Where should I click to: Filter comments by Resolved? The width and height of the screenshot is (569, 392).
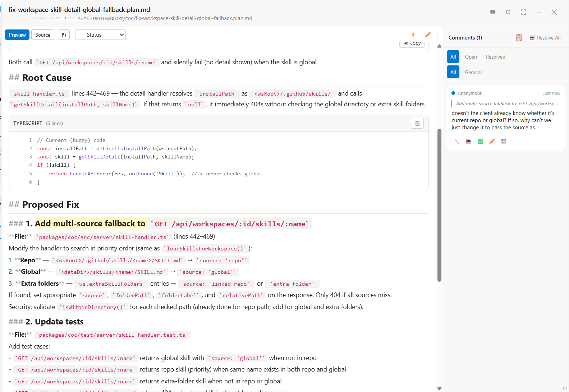(x=495, y=57)
